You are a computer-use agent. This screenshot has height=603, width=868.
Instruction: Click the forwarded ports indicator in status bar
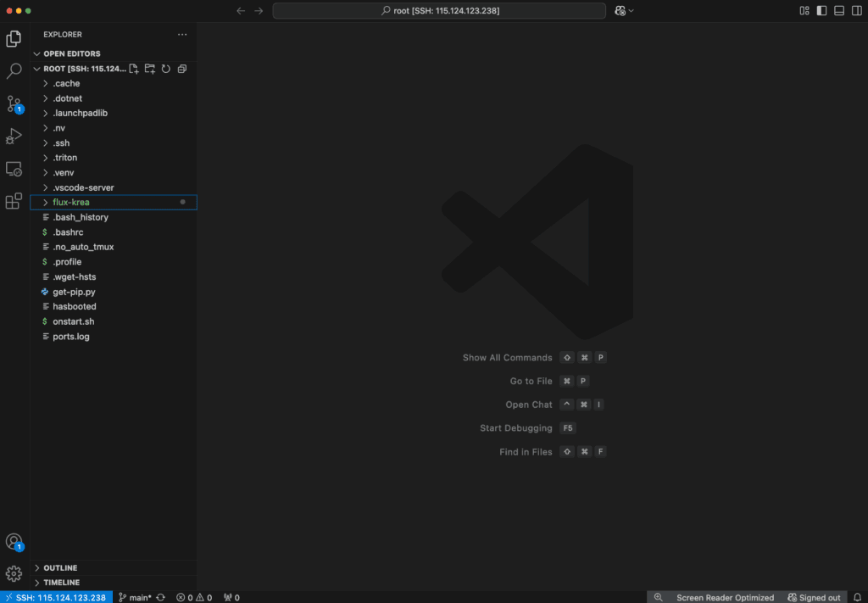point(231,597)
